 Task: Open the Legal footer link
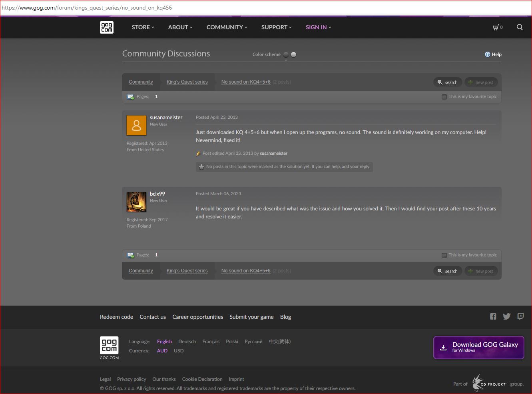[x=105, y=379]
